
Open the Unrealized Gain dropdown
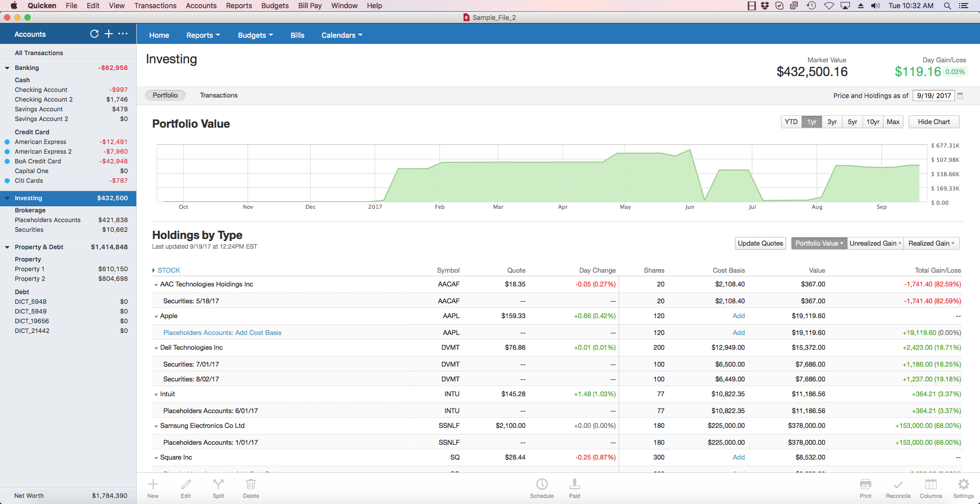875,244
